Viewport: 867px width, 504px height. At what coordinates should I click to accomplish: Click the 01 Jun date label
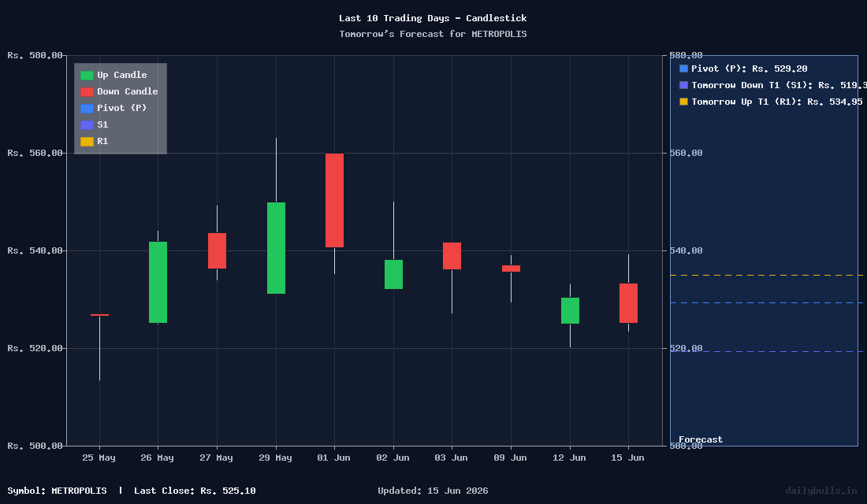click(x=333, y=458)
